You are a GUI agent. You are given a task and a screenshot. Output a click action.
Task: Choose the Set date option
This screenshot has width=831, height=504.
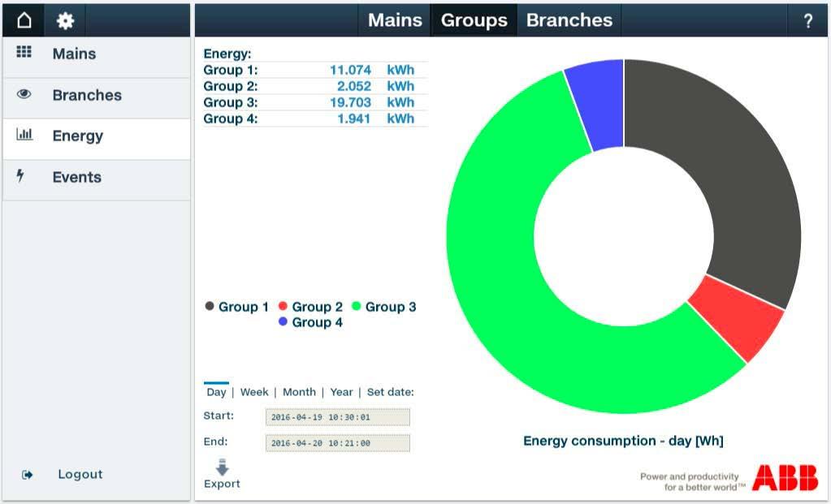click(390, 392)
